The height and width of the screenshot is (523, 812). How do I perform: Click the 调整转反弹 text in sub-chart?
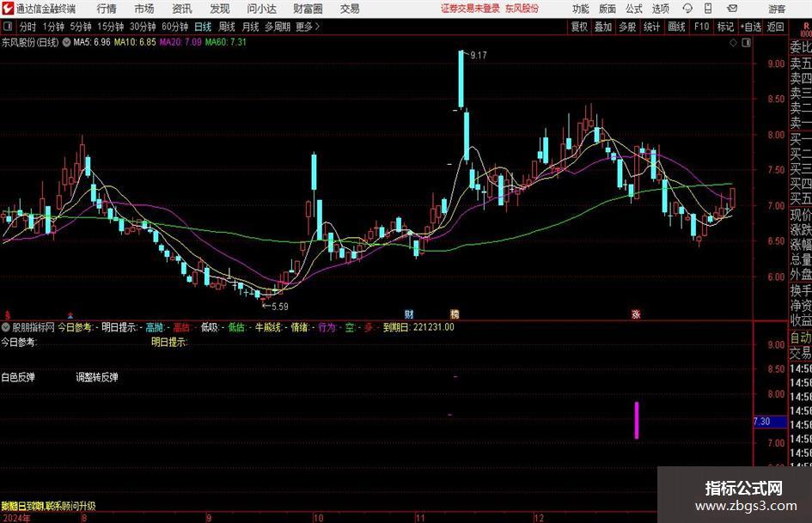[97, 378]
